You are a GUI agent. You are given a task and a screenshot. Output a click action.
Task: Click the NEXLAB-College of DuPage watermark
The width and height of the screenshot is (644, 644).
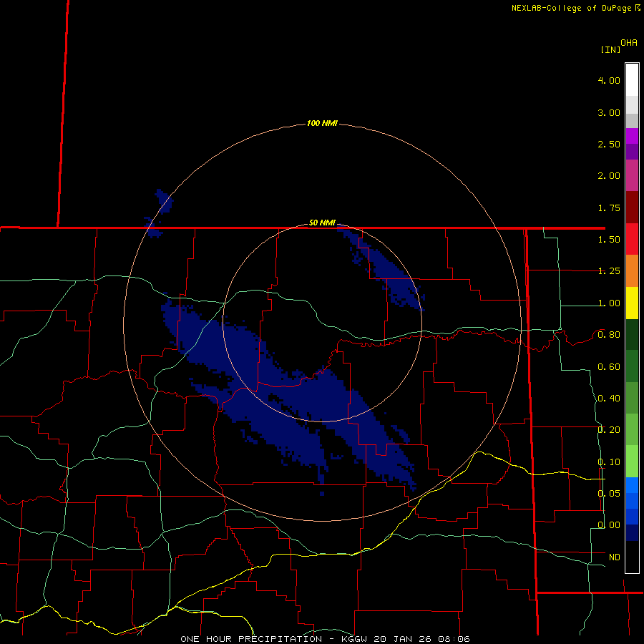(x=576, y=8)
